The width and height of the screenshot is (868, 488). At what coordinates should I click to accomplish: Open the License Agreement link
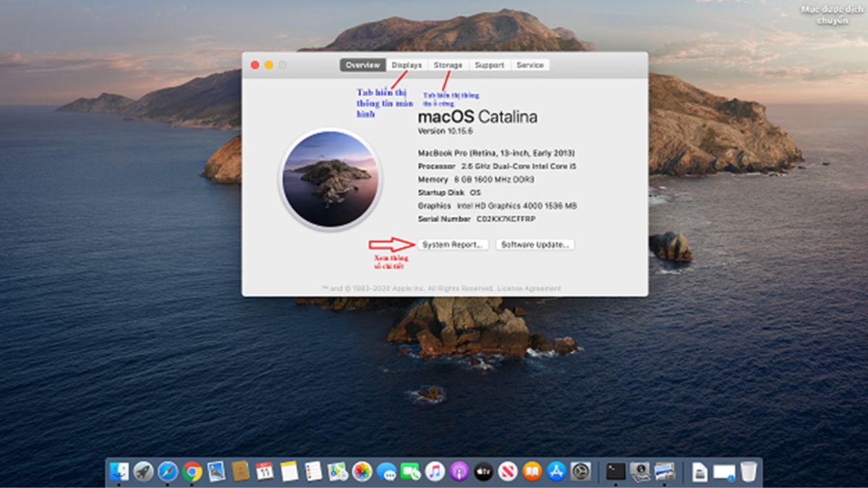tap(529, 288)
